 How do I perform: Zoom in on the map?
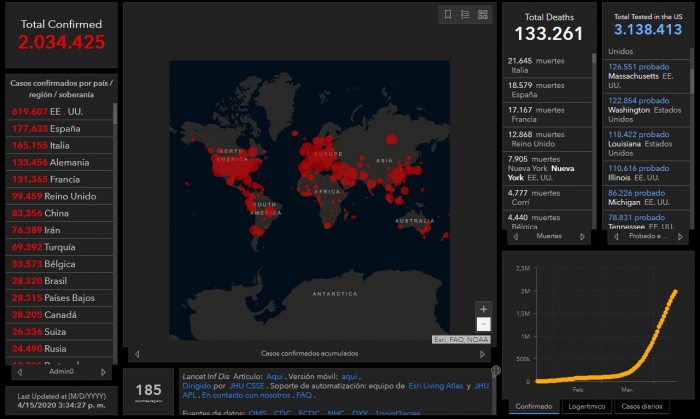484,309
